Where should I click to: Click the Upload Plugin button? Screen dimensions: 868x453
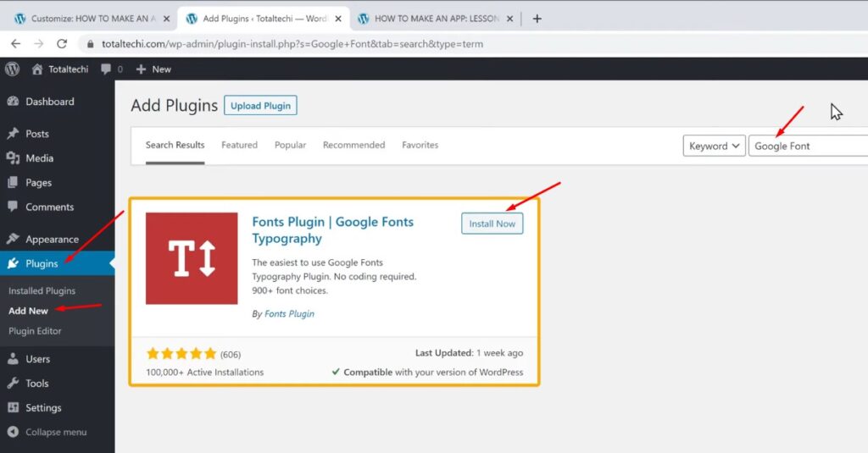pyautogui.click(x=260, y=106)
